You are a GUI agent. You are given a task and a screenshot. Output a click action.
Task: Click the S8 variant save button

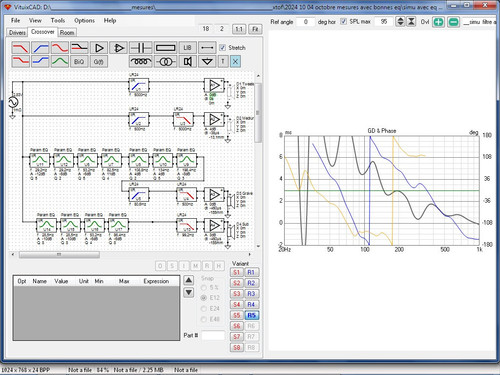tap(237, 347)
